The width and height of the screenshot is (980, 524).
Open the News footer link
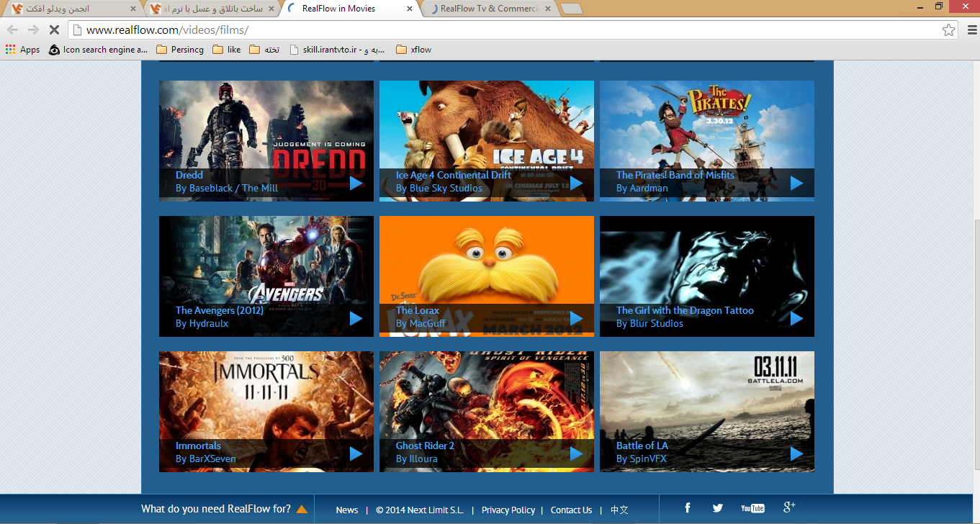(347, 510)
